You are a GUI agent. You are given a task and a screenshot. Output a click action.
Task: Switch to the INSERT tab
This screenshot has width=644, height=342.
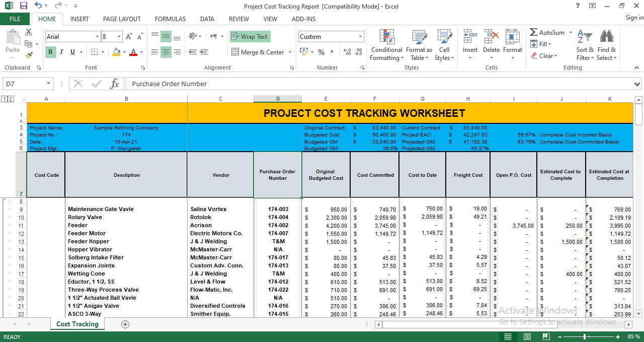79,19
